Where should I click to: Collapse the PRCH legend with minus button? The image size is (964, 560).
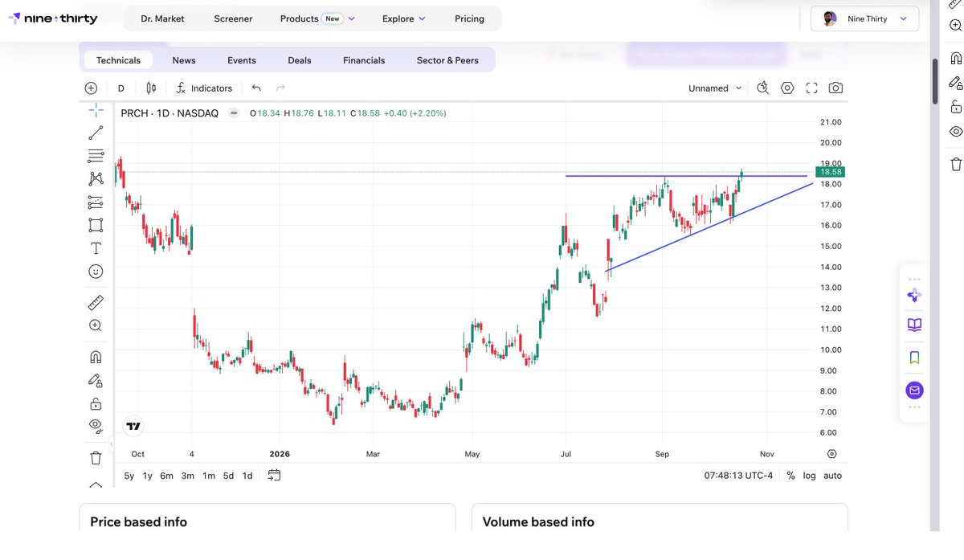coord(234,113)
